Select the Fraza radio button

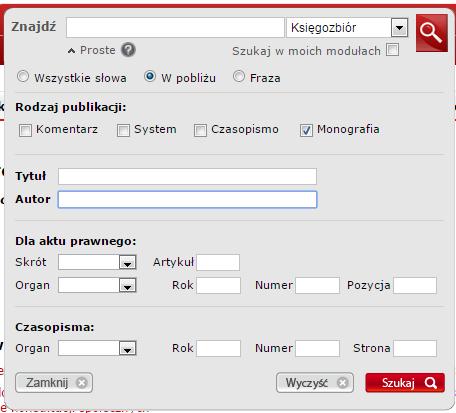click(x=239, y=76)
